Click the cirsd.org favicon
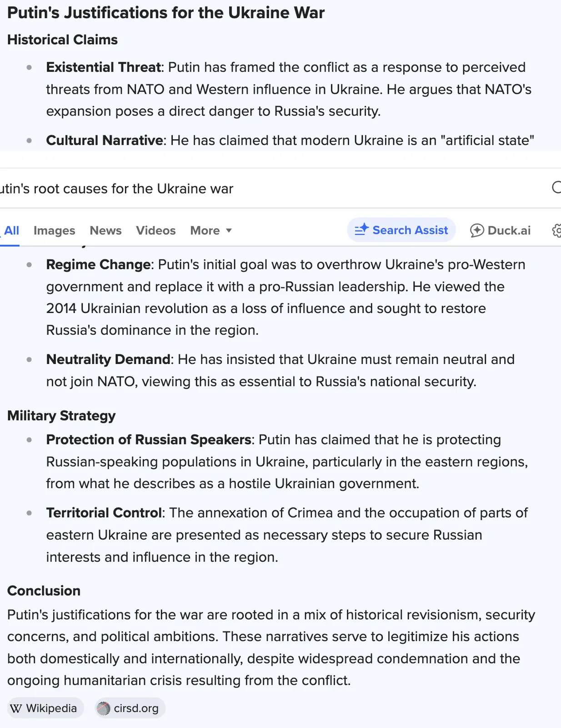 pyautogui.click(x=104, y=708)
